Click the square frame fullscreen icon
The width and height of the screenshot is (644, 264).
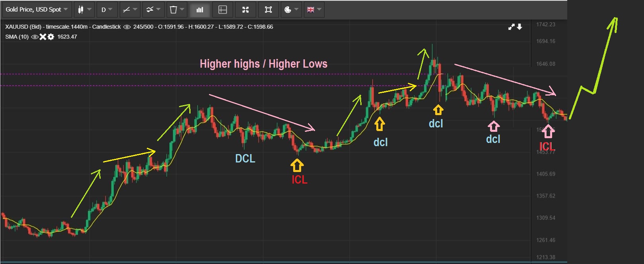[x=268, y=10]
